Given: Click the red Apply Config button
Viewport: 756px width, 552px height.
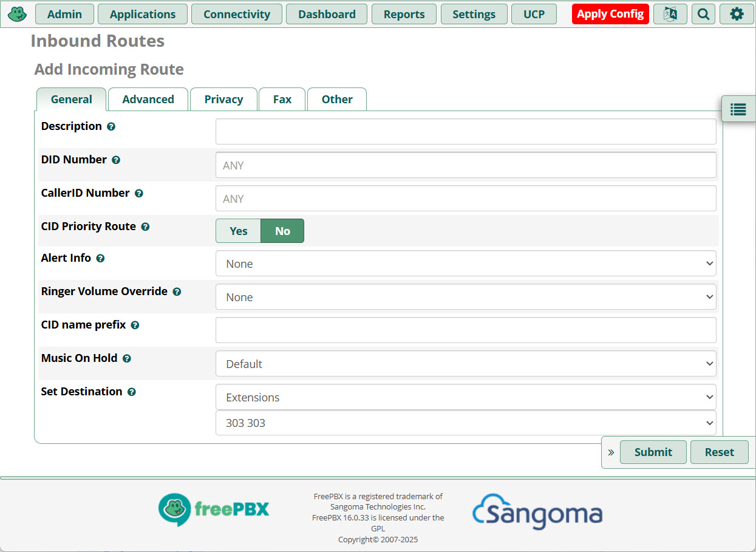Looking at the screenshot, I should (x=610, y=14).
